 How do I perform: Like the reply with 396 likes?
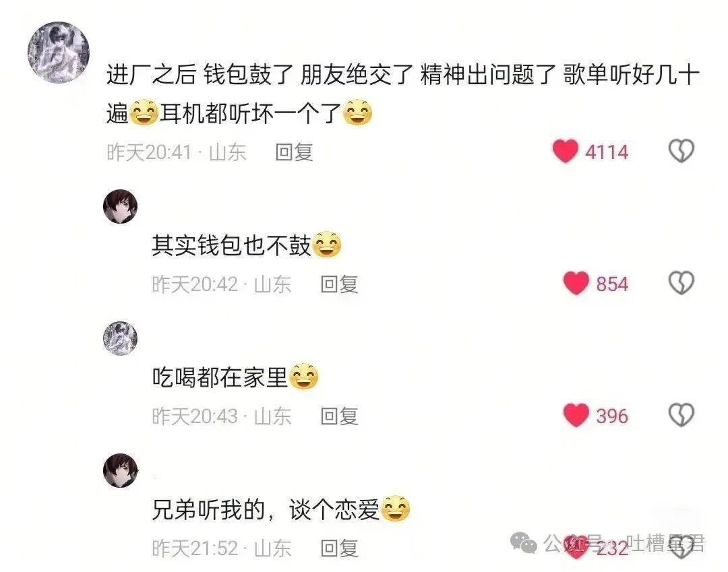[x=576, y=415]
